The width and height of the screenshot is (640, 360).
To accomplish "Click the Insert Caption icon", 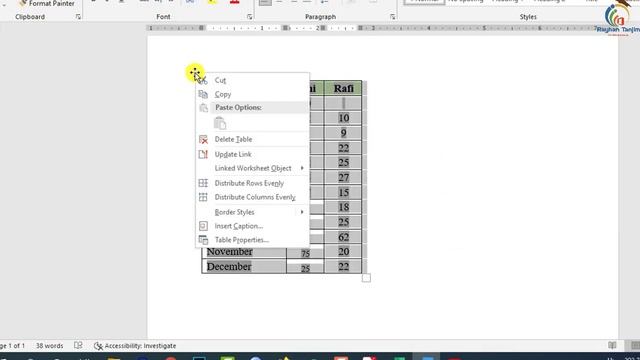I will tap(203, 226).
